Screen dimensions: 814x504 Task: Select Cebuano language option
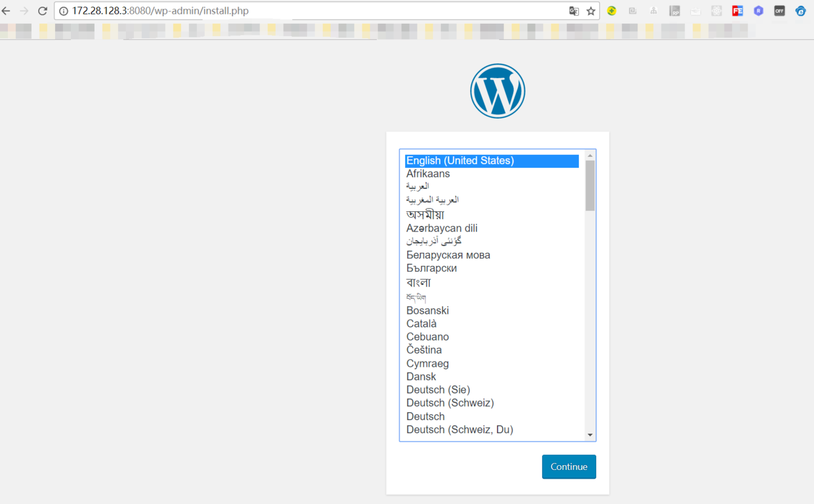coord(492,337)
